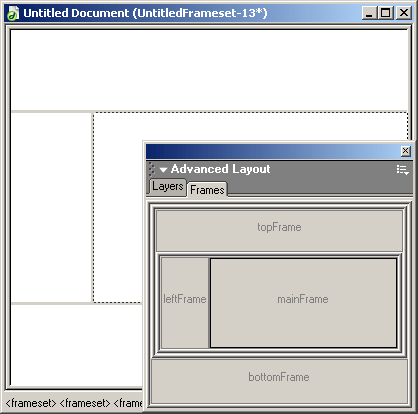
Task: Grab the Advanced Layout panel gripper handle
Action: (152, 169)
